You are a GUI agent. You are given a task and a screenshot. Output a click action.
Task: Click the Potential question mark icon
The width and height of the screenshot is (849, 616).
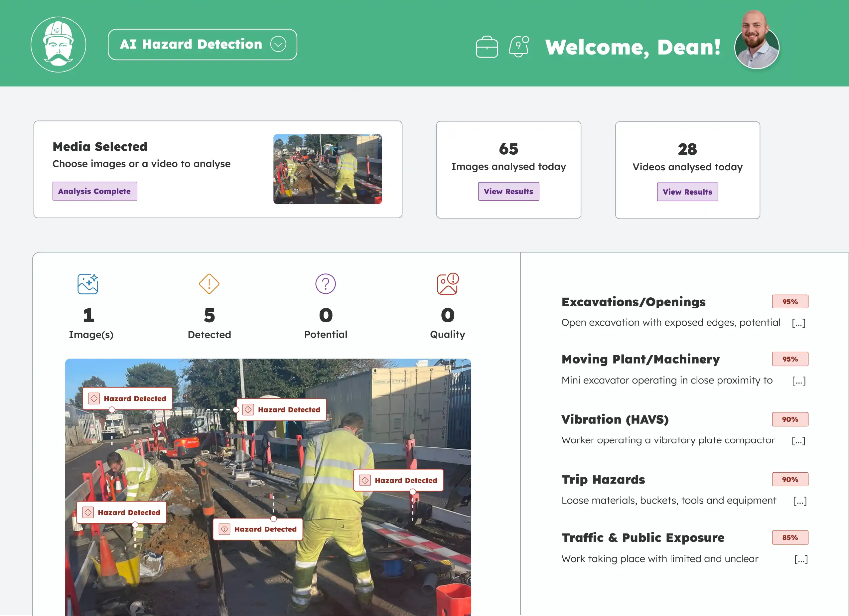[326, 284]
